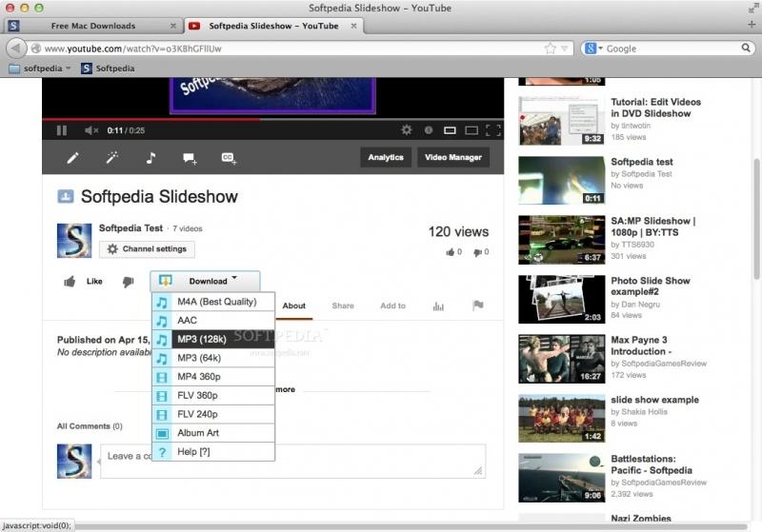Image resolution: width=762 pixels, height=532 pixels.
Task: Toggle the thumbs-down dislike button
Action: [x=128, y=282]
